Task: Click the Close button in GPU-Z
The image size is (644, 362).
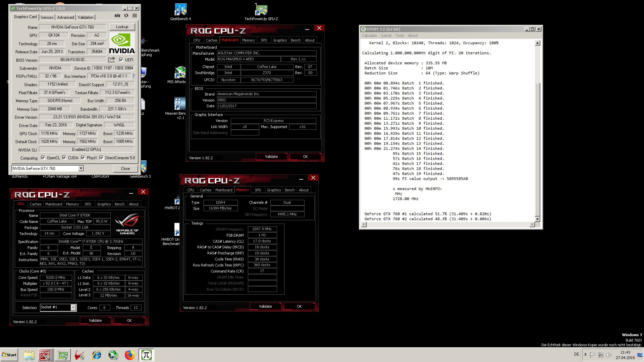Action: pos(125,169)
